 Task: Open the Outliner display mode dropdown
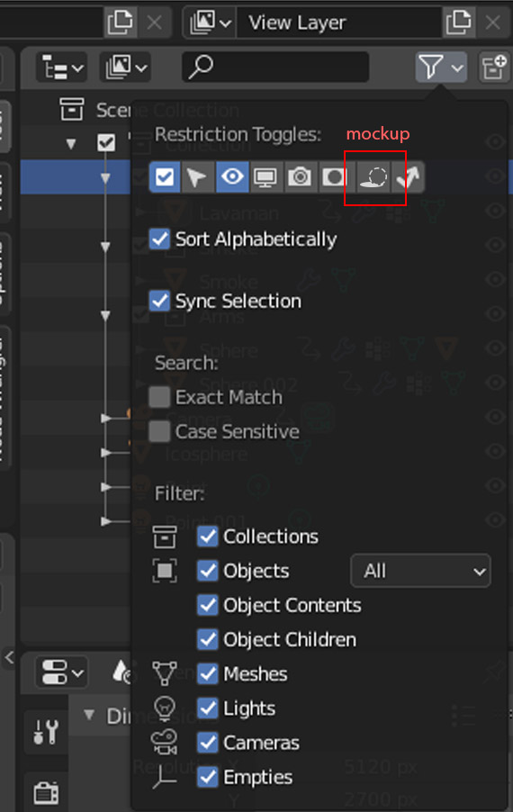125,68
